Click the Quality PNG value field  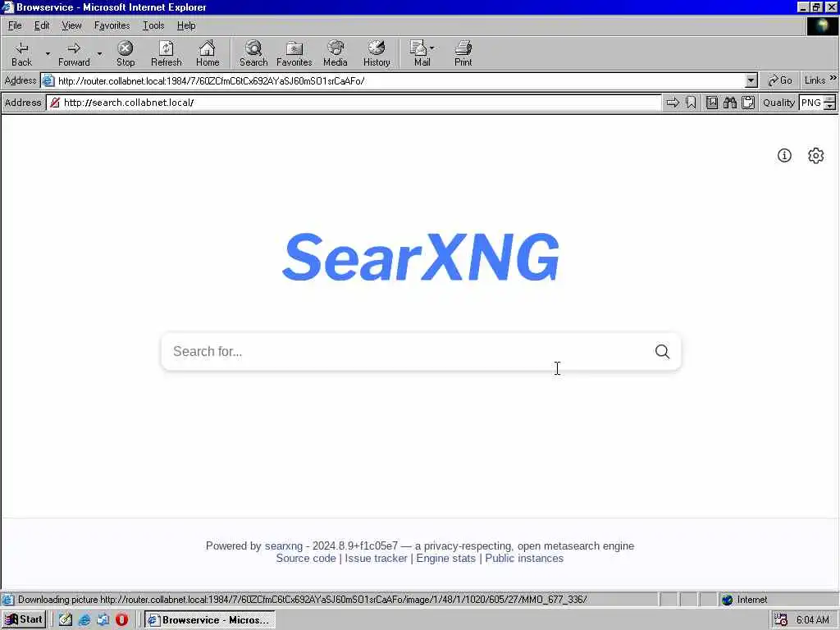811,103
